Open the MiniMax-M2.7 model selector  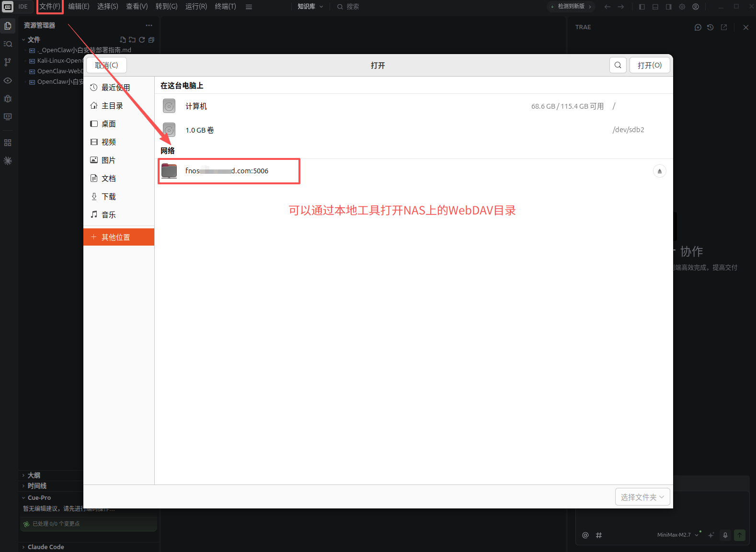coord(677,535)
